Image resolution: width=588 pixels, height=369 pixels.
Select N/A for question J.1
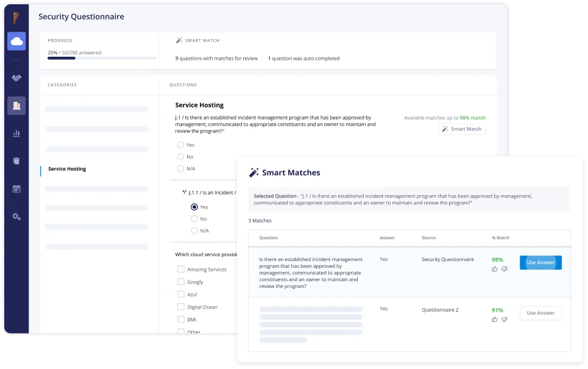180,168
